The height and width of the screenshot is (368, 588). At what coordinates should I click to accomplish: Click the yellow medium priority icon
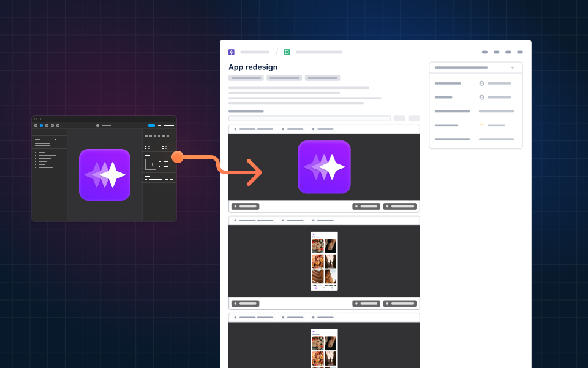pos(481,125)
